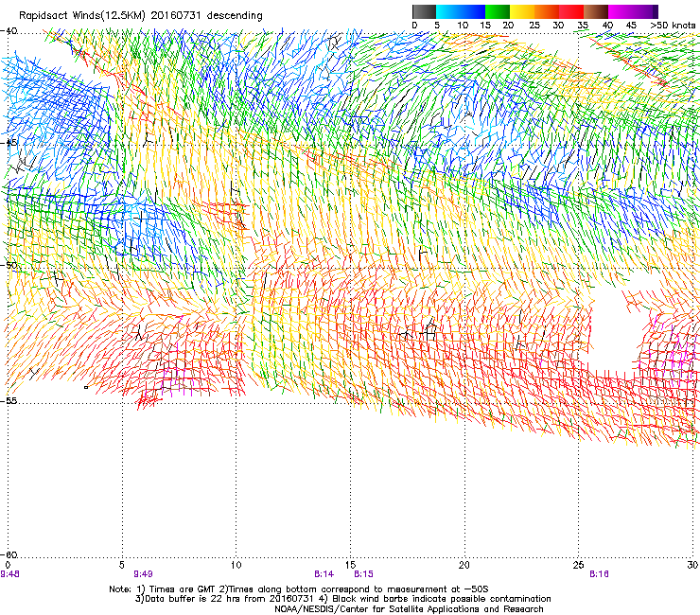
Task: Click the '0' longitude label on bottom axis
Action: [8, 565]
